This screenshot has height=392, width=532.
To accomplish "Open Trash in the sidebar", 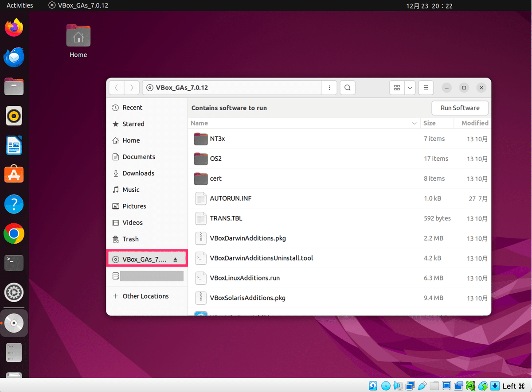I will [x=147, y=239].
